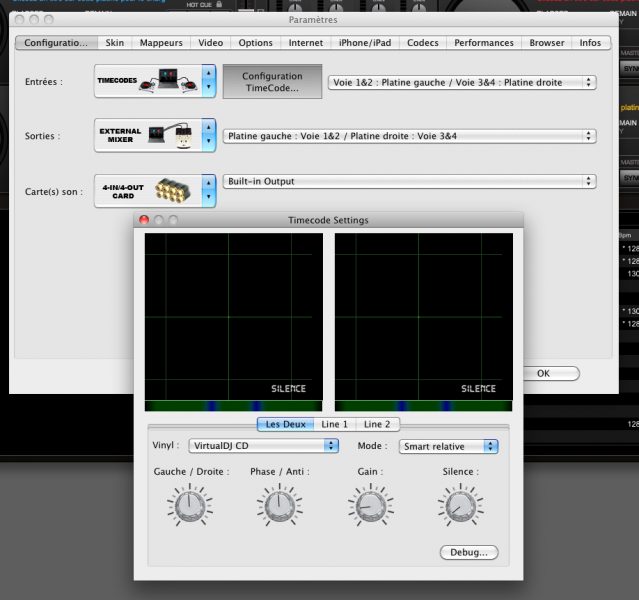Viewport: 639px width, 600px height.
Task: Click the Silence knob
Action: (461, 506)
